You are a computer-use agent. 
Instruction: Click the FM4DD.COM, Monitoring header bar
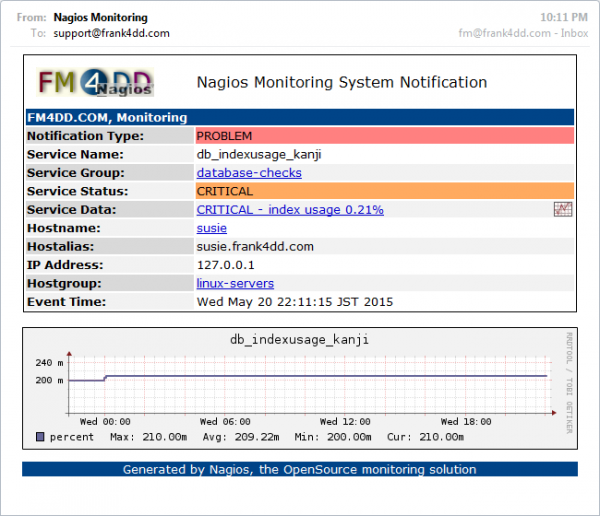coord(300,117)
